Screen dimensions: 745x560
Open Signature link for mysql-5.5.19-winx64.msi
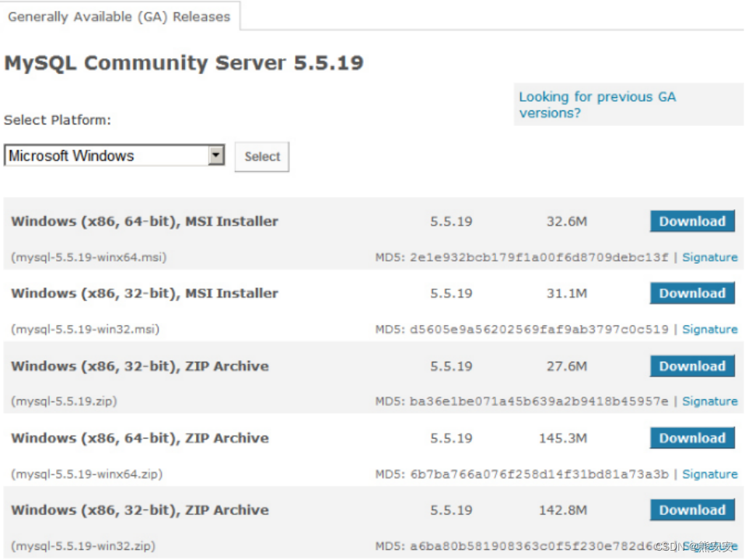(x=710, y=257)
